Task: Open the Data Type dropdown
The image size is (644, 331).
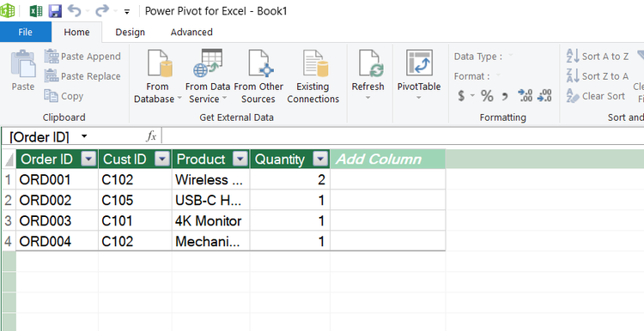Action: [x=511, y=55]
